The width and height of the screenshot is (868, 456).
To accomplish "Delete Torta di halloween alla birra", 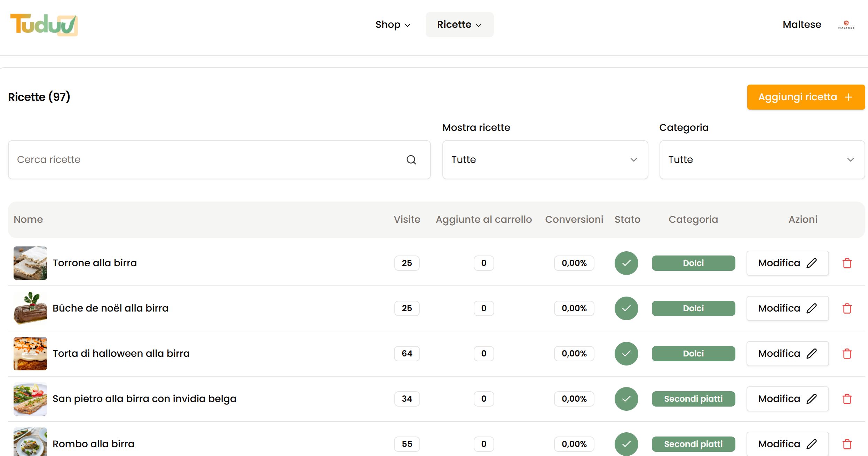I will (x=847, y=354).
